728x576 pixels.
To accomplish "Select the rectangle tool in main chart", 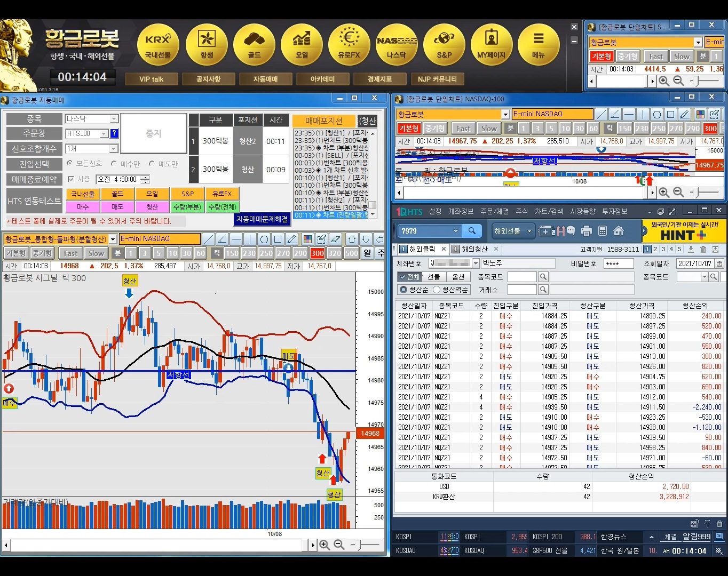I will (x=278, y=239).
